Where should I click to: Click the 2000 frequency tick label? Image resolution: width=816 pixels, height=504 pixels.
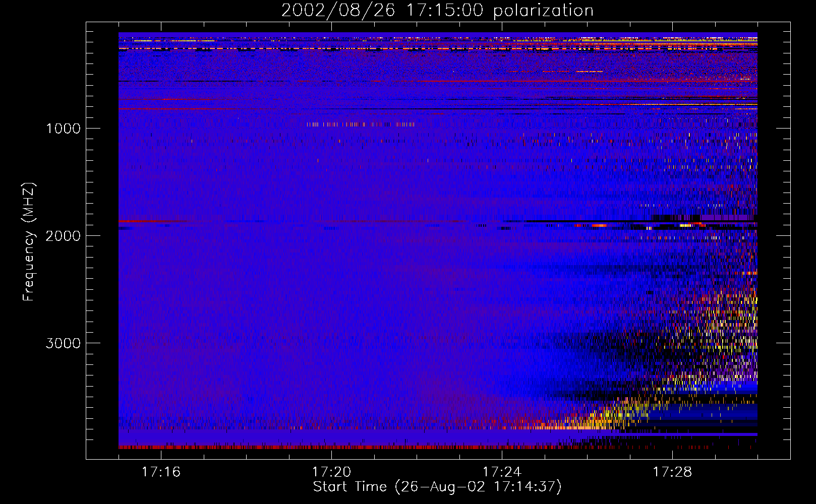pos(63,236)
